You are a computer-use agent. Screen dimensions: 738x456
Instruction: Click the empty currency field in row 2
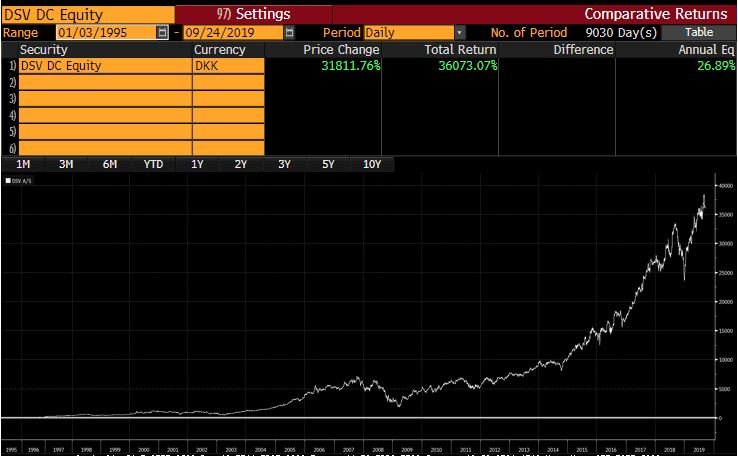[229, 82]
